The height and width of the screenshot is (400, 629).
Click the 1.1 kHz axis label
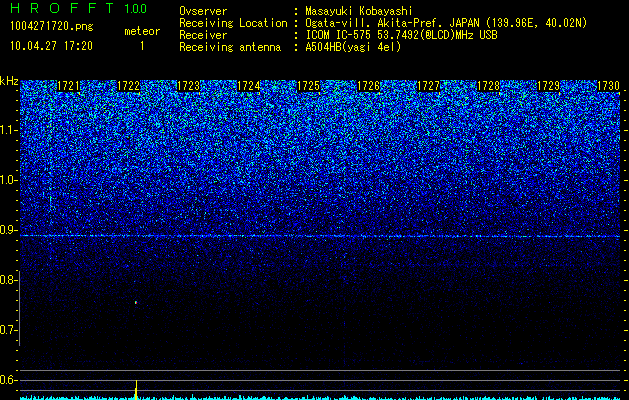pos(9,130)
